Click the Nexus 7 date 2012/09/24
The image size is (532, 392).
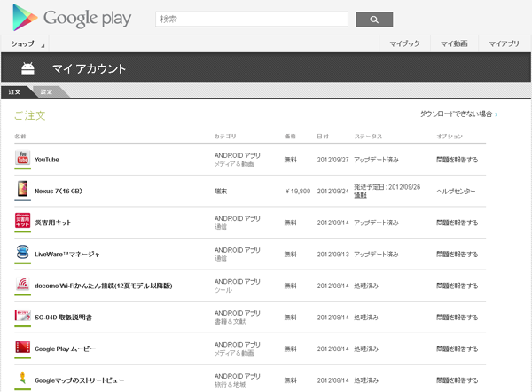(332, 191)
